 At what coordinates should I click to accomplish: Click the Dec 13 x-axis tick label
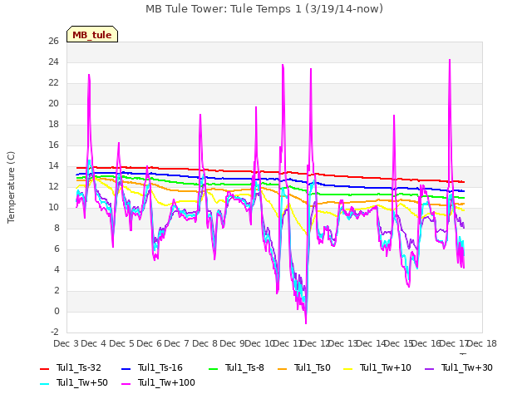click(x=343, y=343)
